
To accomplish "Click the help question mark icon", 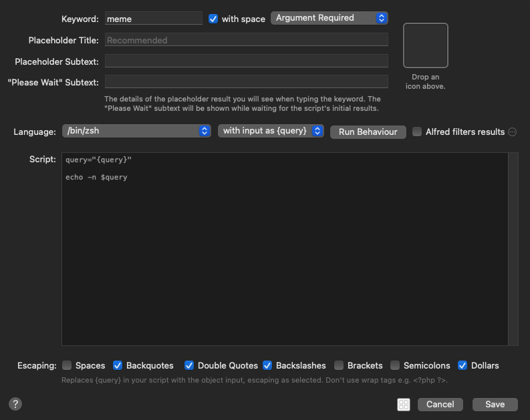I will [x=15, y=404].
